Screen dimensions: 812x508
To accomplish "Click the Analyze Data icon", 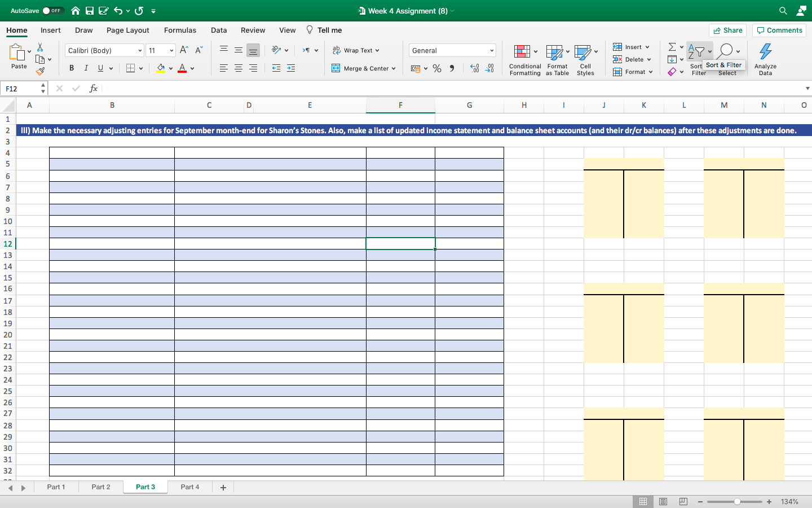I will tap(765, 52).
